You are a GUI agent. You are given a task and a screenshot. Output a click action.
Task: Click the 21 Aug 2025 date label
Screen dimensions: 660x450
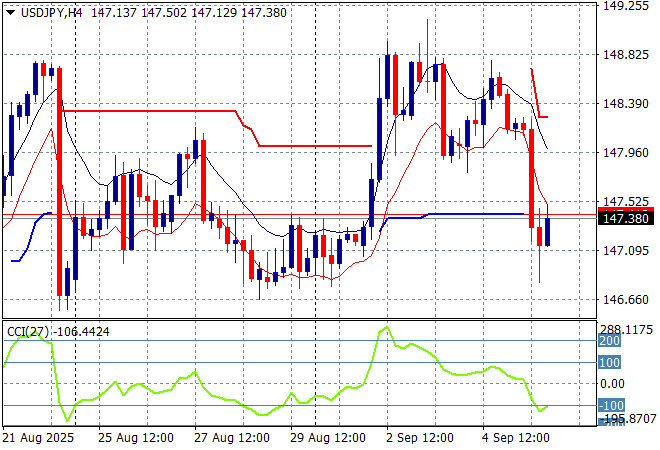click(38, 438)
